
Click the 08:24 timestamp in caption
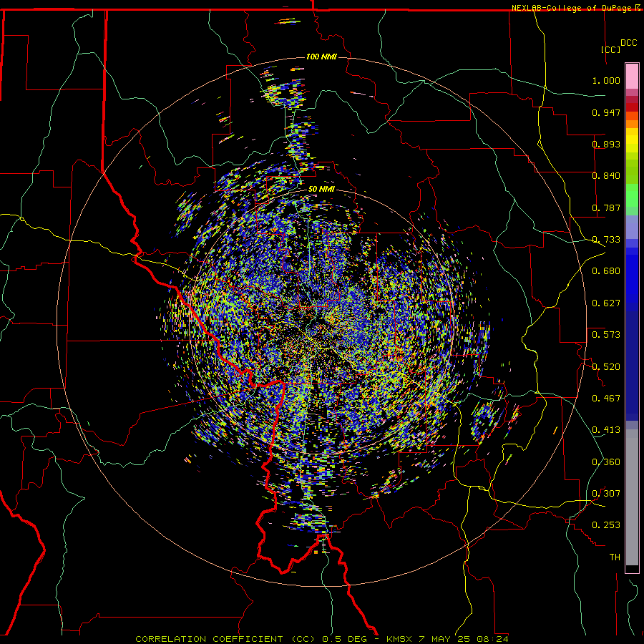(492, 639)
